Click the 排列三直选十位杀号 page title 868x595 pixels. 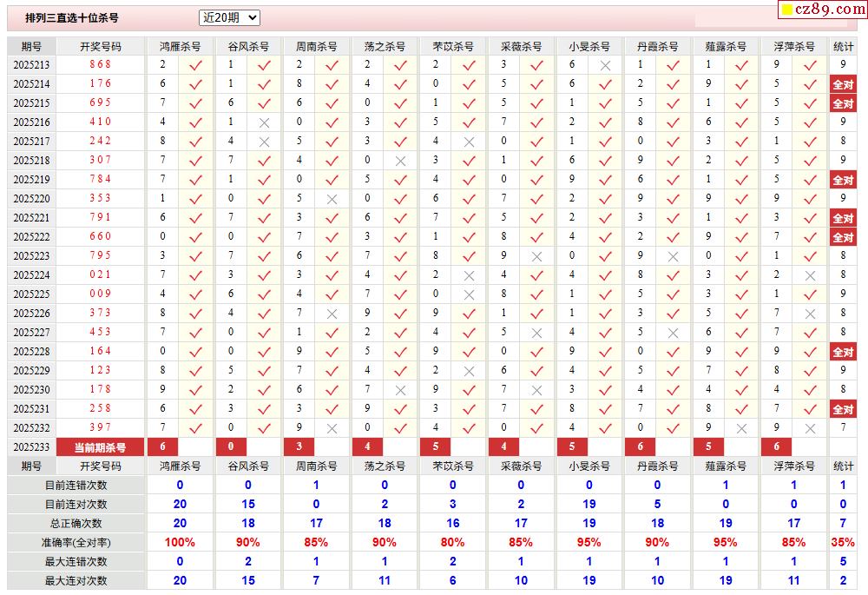(x=72, y=17)
